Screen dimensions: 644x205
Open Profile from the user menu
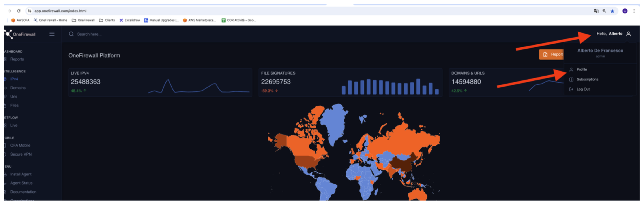click(x=582, y=69)
